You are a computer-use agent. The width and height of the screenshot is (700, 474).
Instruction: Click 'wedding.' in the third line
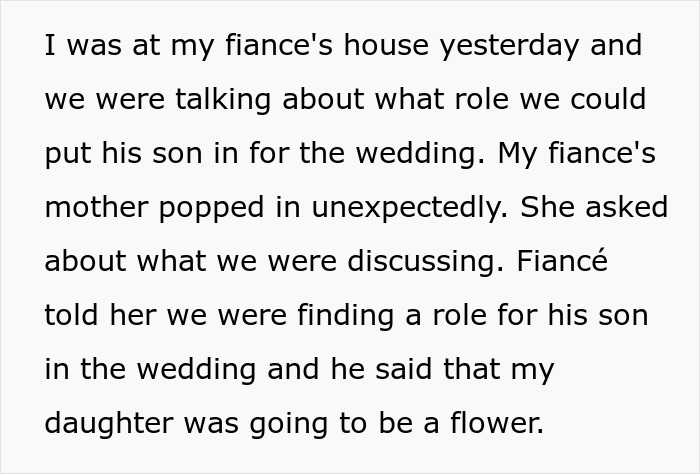point(420,154)
